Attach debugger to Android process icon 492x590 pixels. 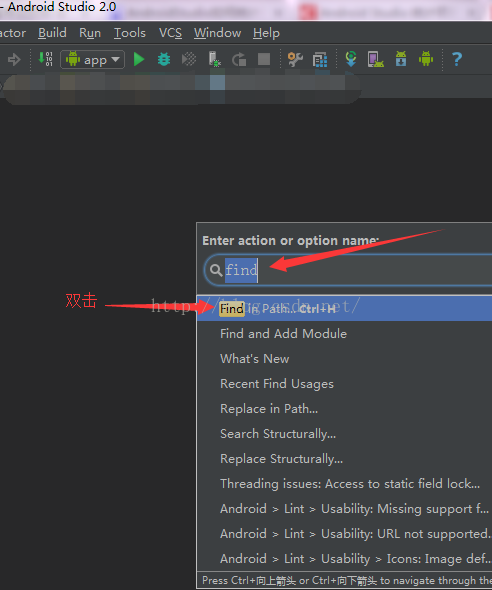click(x=214, y=59)
